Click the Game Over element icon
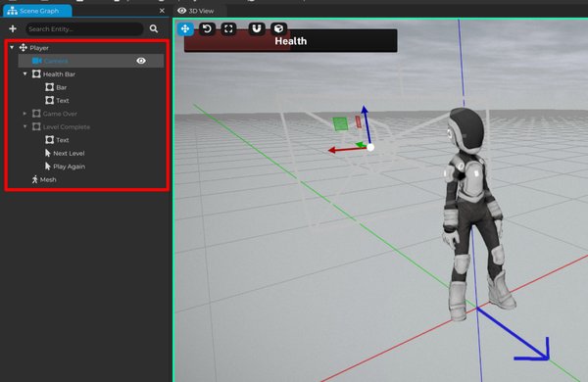Image resolution: width=588 pixels, height=382 pixels. click(x=36, y=114)
